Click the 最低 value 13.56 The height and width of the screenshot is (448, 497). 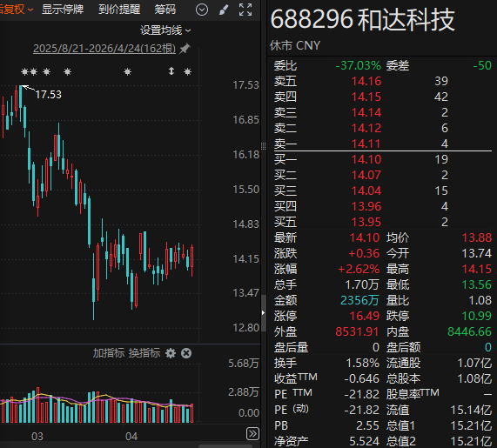point(477,284)
